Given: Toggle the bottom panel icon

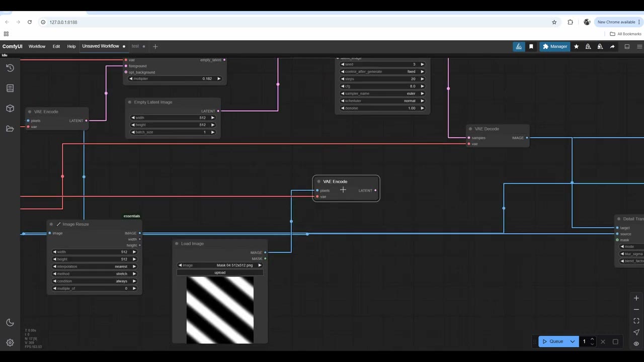Looking at the screenshot, I should (627, 46).
